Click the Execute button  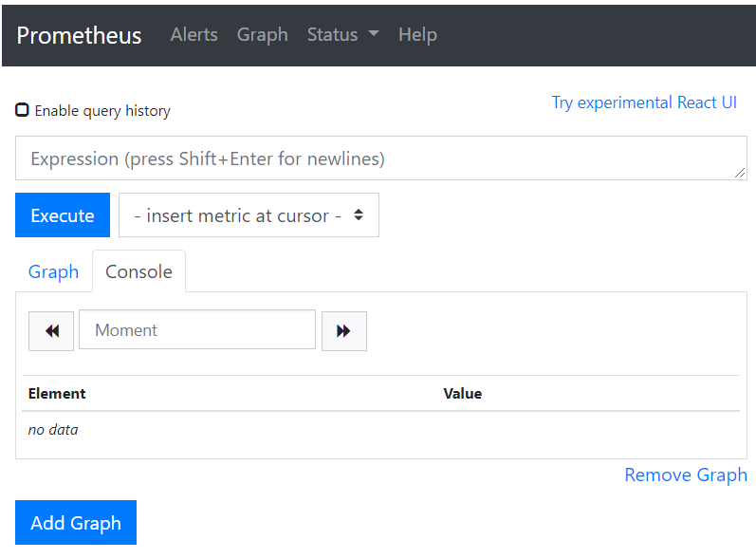pyautogui.click(x=63, y=215)
